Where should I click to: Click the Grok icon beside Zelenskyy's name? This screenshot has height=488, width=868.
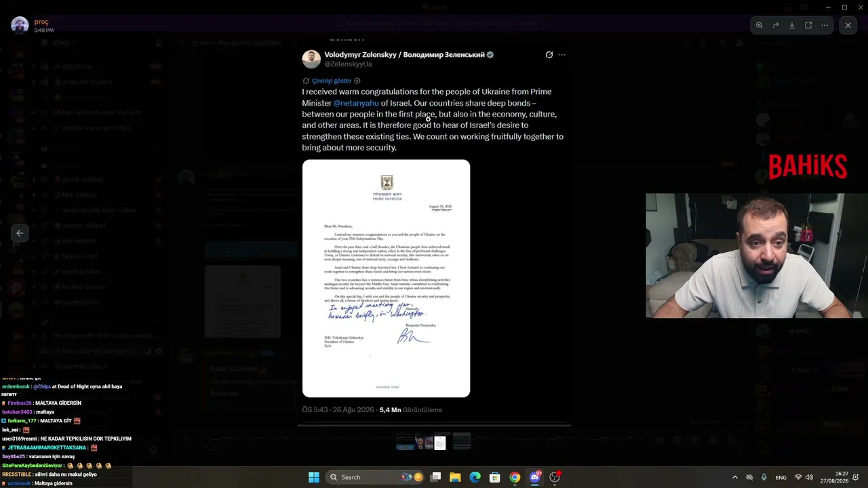[549, 55]
